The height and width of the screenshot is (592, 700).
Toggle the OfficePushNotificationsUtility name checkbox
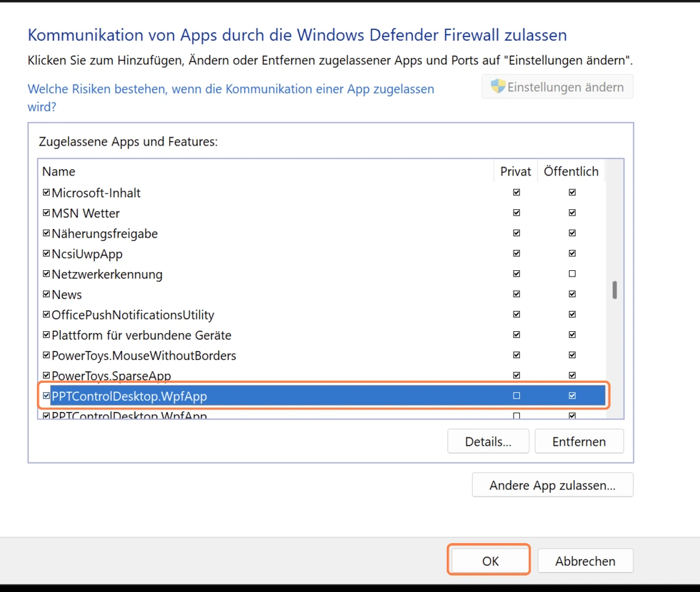(x=46, y=315)
